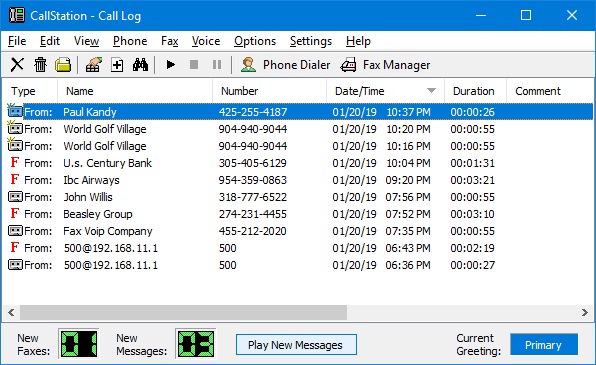This screenshot has width=596, height=365.
Task: Open the Options menu
Action: click(255, 41)
